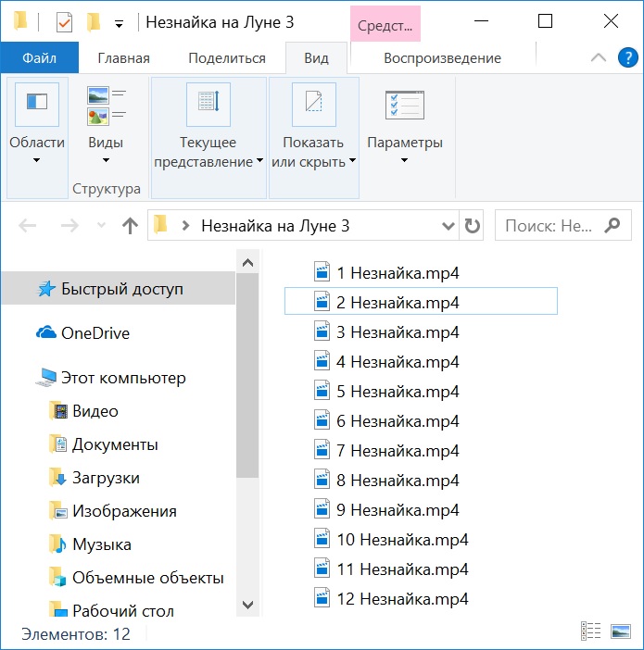Expand Текущее представление options
Image resolution: width=644 pixels, height=650 pixels.
pyautogui.click(x=208, y=138)
